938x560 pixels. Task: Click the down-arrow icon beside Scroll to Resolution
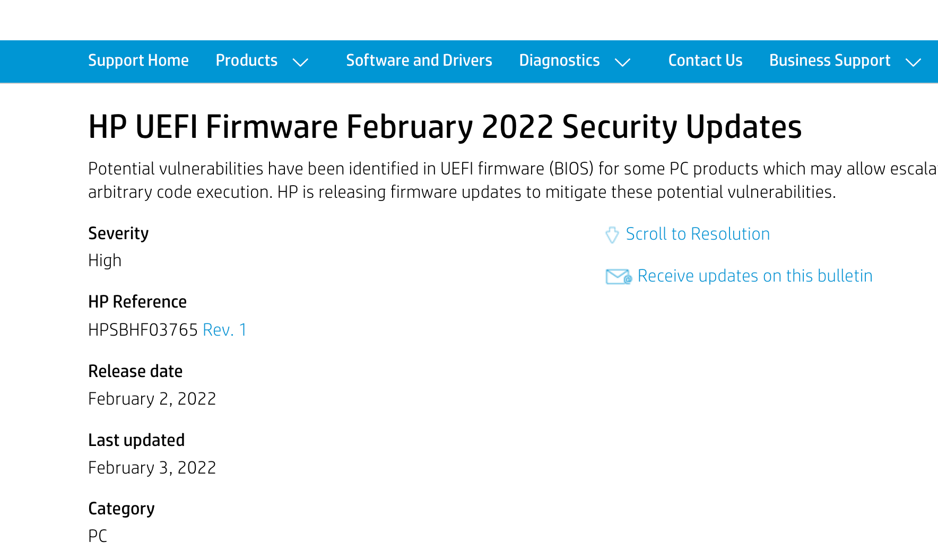click(612, 234)
